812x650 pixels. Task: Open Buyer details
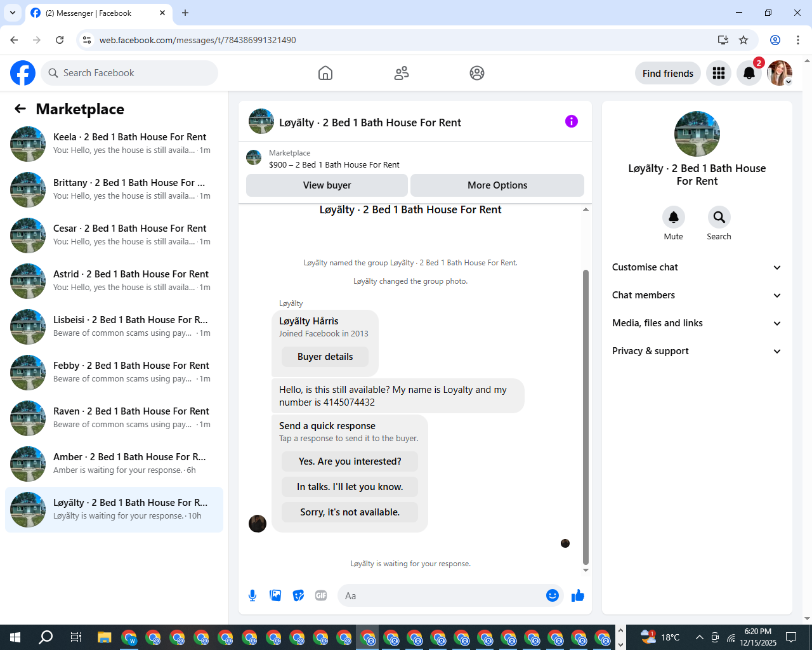pos(325,357)
